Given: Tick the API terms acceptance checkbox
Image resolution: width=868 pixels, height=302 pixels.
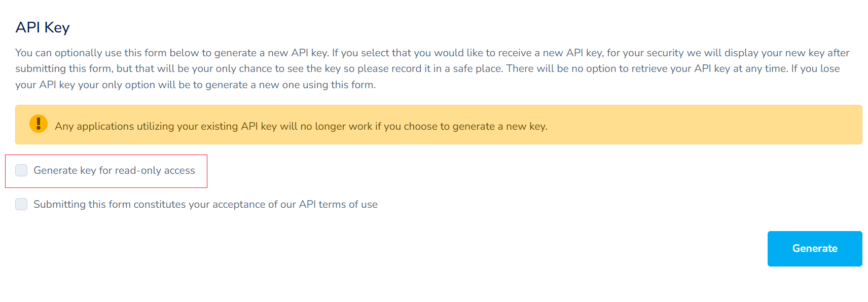Looking at the screenshot, I should click(21, 204).
